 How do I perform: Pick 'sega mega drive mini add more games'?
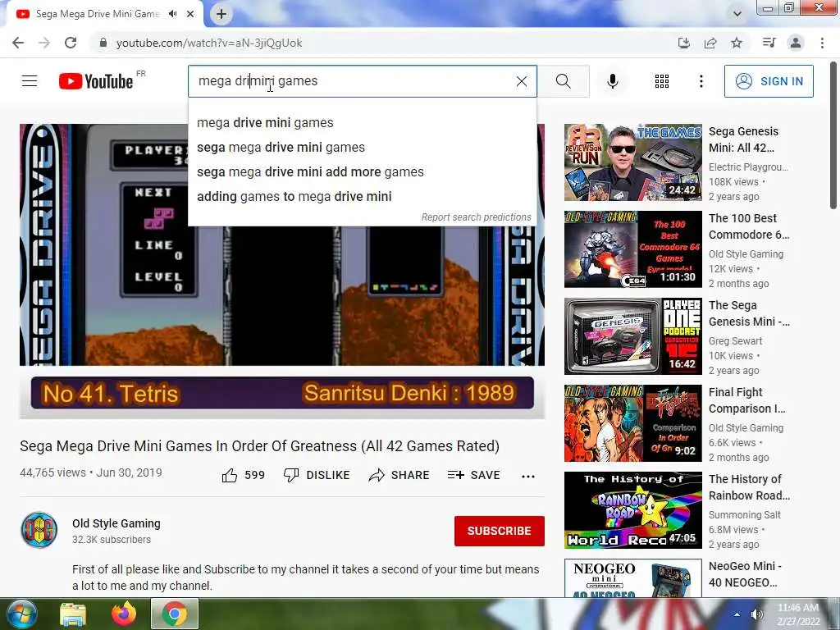point(362,172)
